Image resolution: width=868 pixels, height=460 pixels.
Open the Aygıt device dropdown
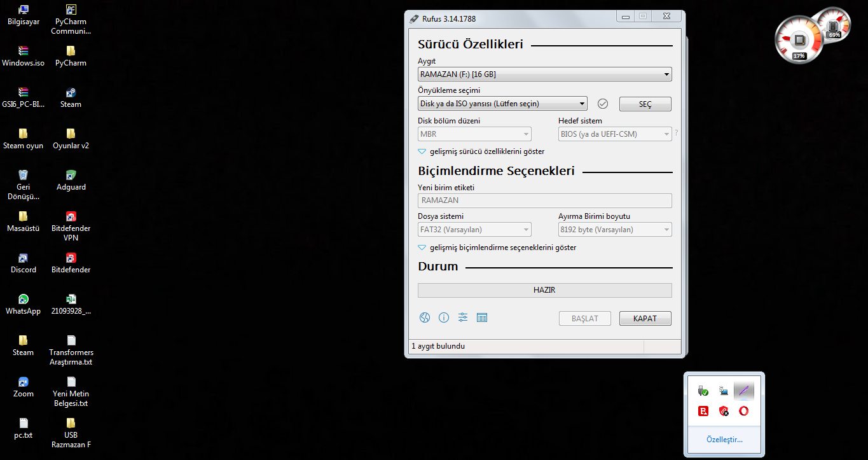point(544,74)
